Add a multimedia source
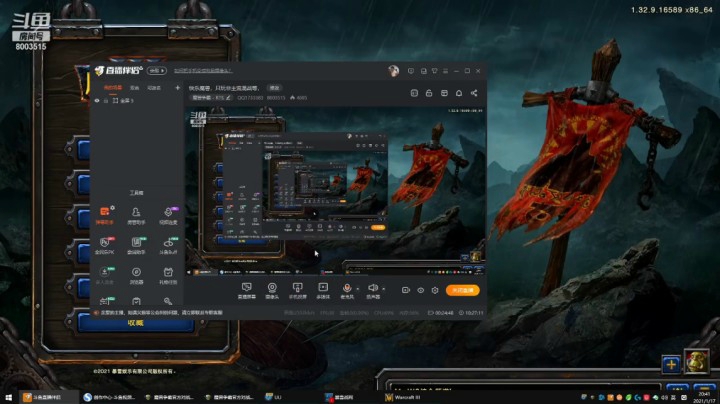This screenshot has width=720, height=404. (323, 291)
